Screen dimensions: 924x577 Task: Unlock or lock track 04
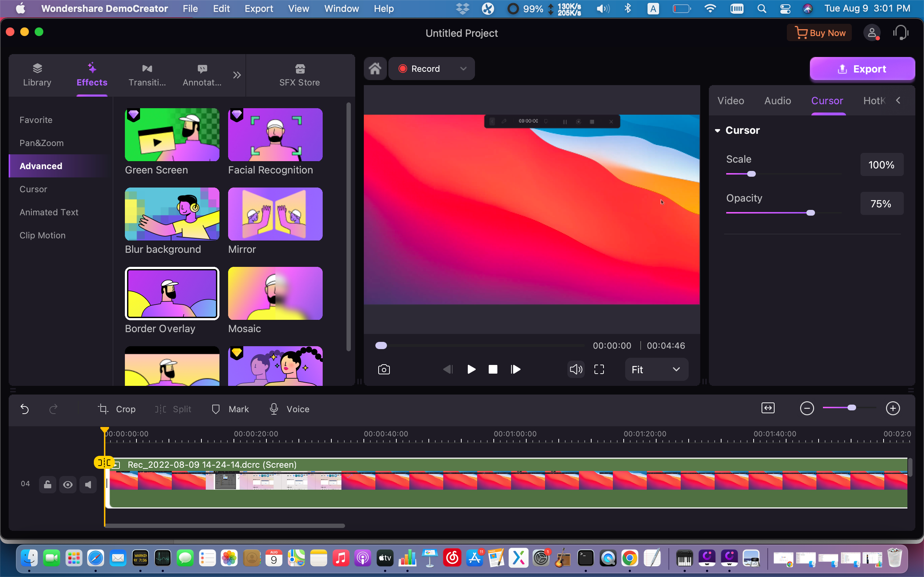coord(48,485)
